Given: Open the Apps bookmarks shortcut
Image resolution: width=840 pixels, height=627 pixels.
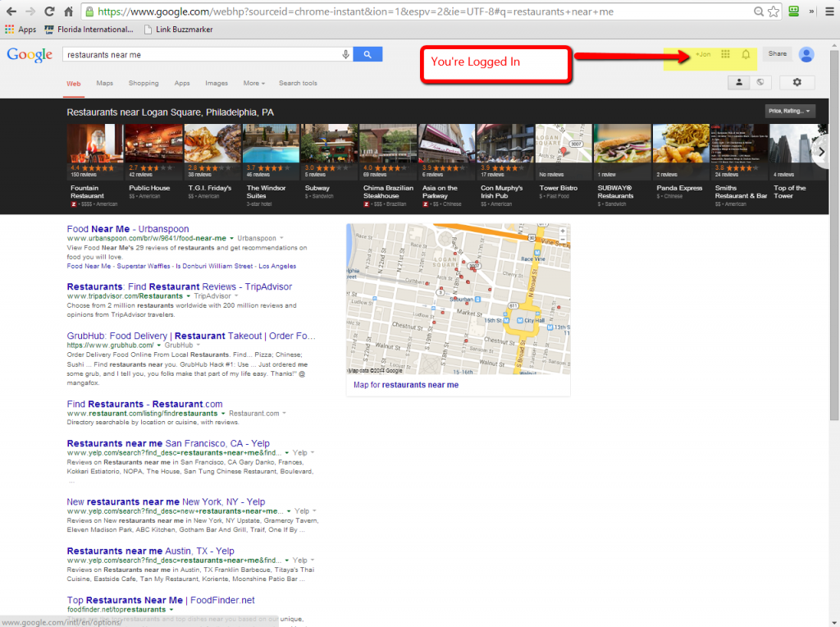Looking at the screenshot, I should [x=21, y=30].
